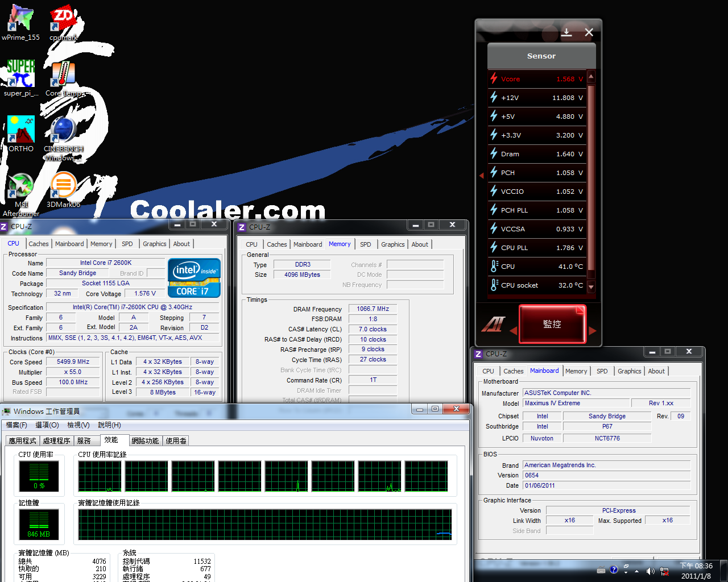Click the +12V voltage sensor icon
Screen dimensions: 728x582
tap(494, 97)
